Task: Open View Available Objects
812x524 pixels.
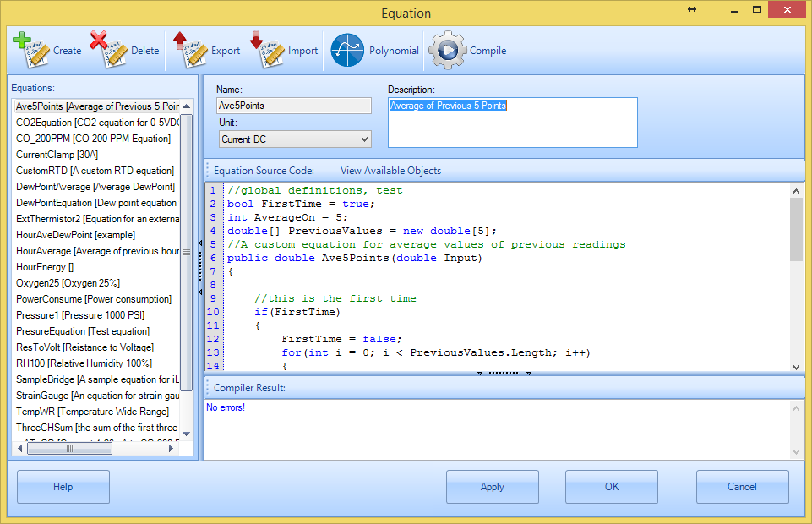Action: (x=391, y=171)
